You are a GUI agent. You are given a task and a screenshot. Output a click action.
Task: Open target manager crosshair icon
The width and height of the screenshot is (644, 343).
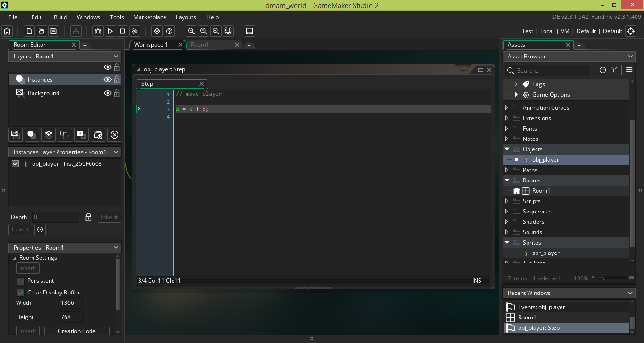[x=631, y=31]
